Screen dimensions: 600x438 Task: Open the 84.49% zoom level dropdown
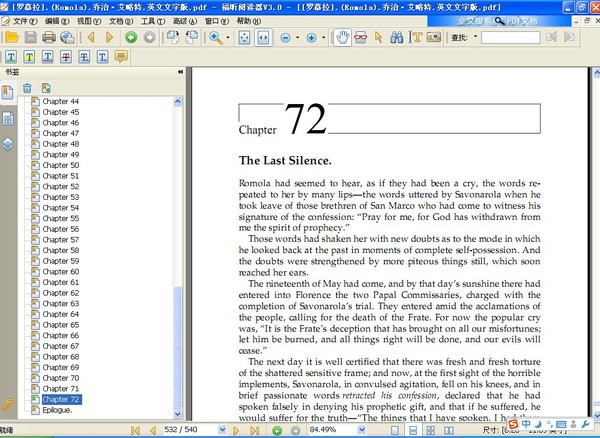pos(361,430)
